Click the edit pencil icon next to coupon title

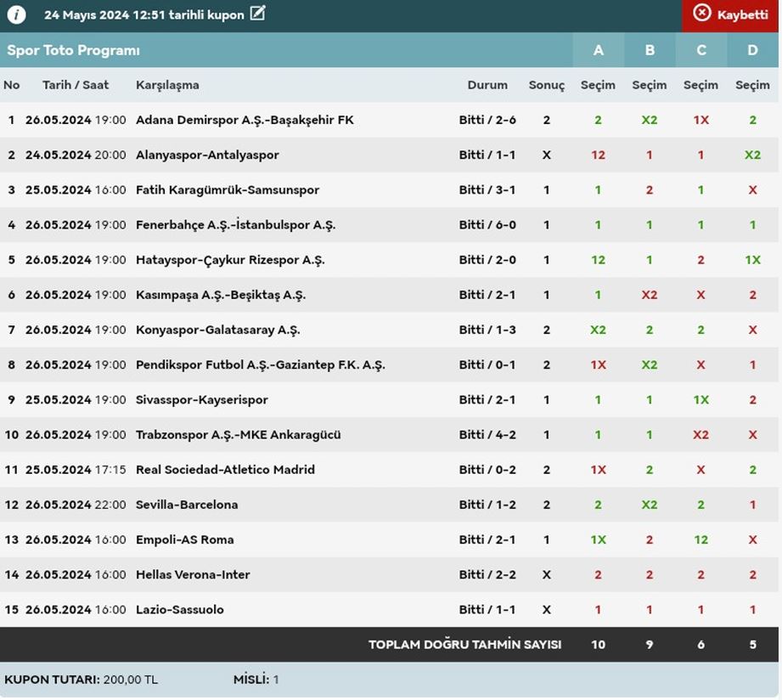coord(258,14)
